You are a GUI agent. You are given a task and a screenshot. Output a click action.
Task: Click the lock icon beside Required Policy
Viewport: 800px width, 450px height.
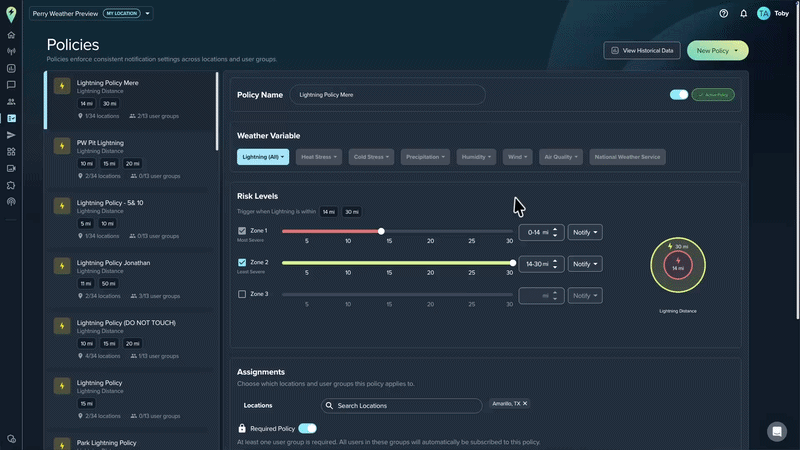pos(242,428)
